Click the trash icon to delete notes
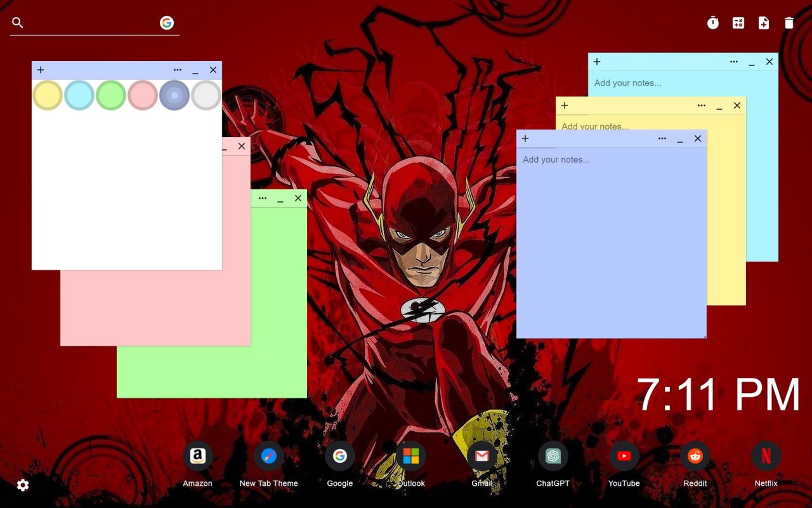The width and height of the screenshot is (812, 508). (789, 23)
